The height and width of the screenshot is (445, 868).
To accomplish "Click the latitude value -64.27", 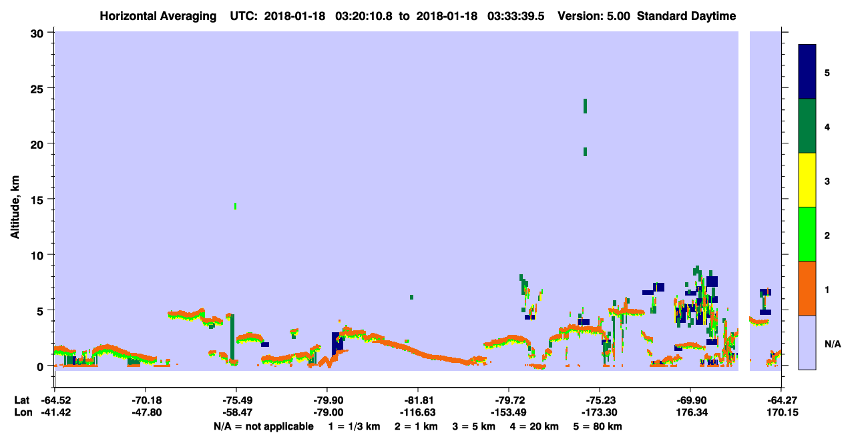I will pyautogui.click(x=781, y=400).
